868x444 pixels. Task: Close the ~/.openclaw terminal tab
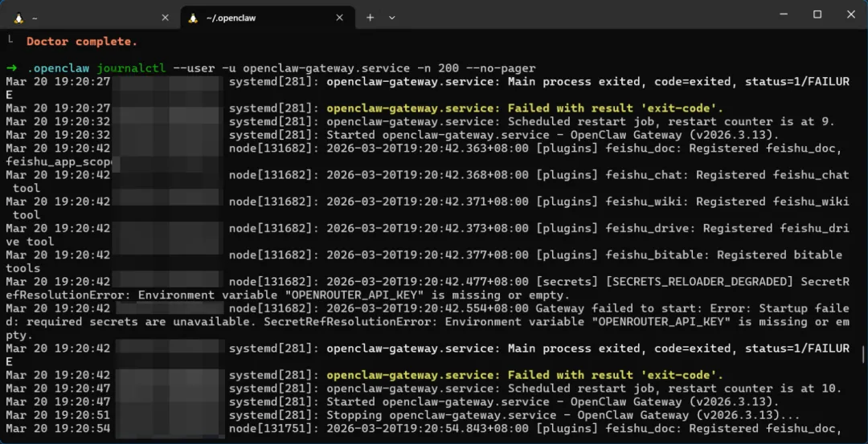pyautogui.click(x=339, y=18)
